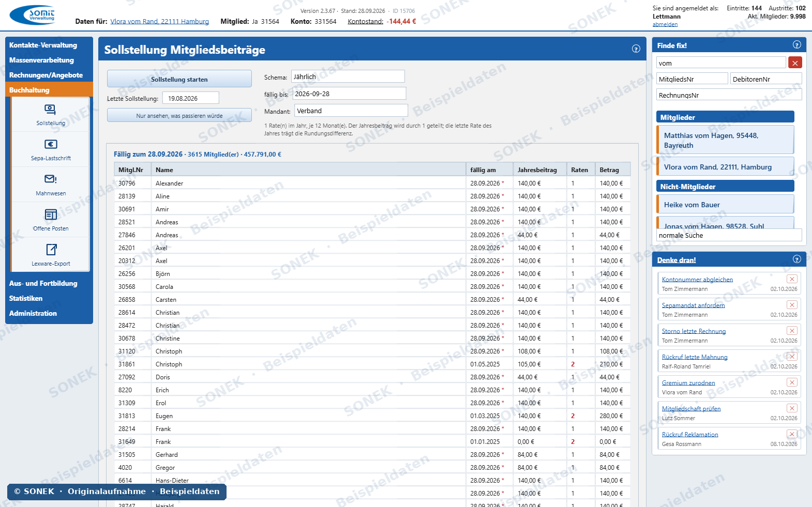Open help icon in Denke dran! panel

(797, 259)
